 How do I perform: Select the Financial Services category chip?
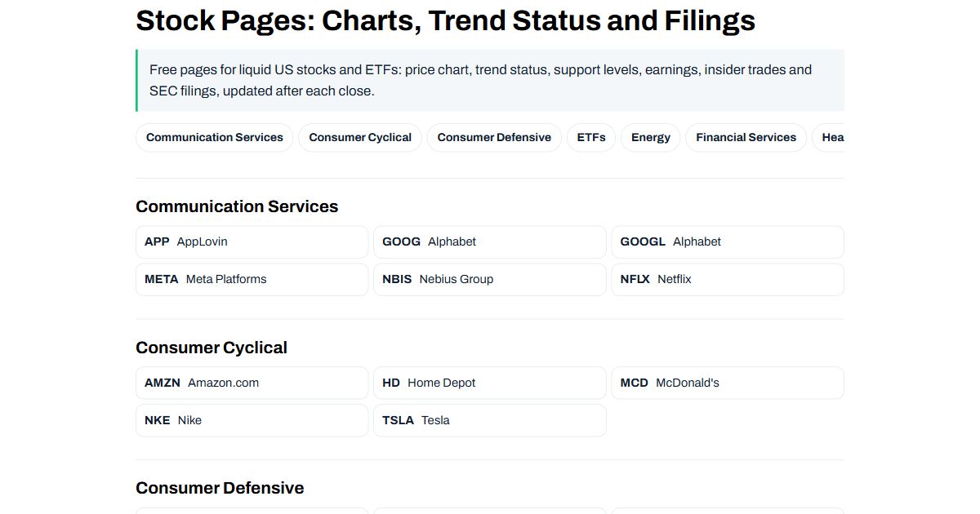746,138
